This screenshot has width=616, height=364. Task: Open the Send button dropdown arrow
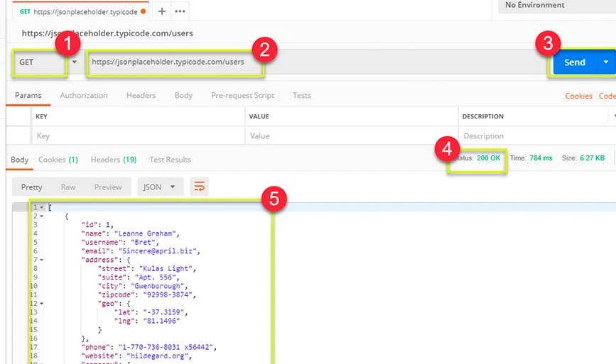pyautogui.click(x=606, y=62)
